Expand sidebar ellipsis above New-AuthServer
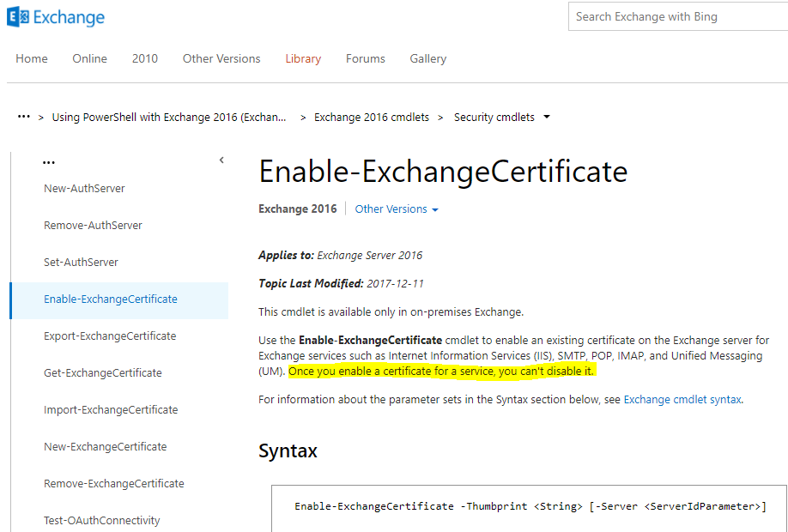Screen dimensions: 788x532 point(49,162)
